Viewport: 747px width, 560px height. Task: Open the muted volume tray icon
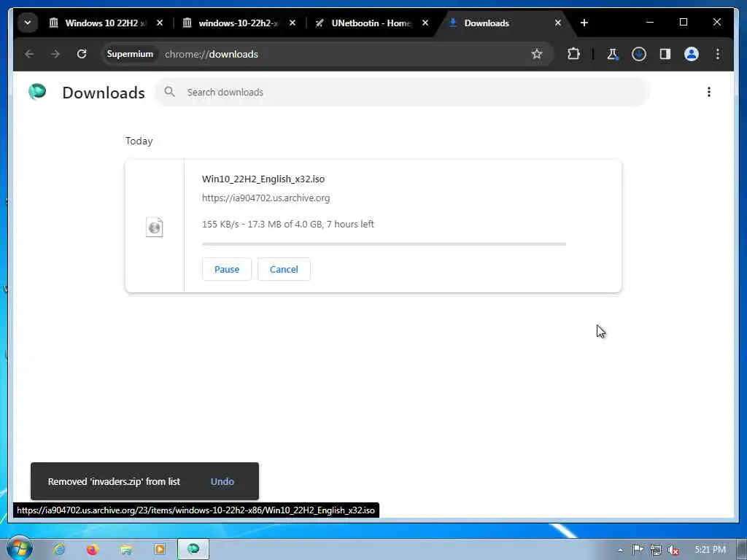pos(673,550)
